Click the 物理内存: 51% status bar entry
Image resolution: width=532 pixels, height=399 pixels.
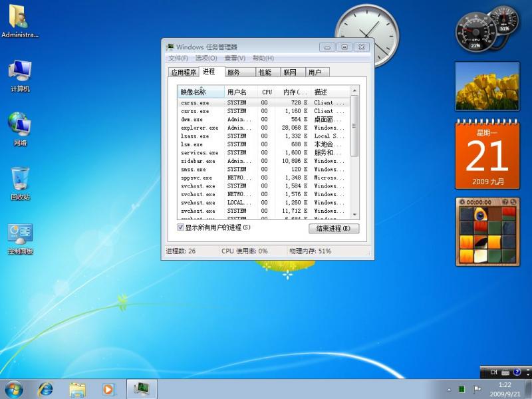310,251
